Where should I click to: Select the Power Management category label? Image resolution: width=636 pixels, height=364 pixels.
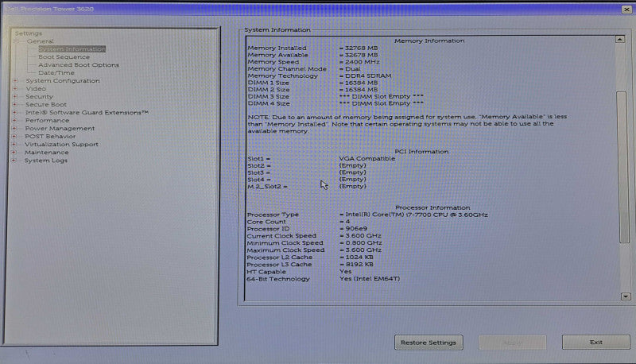coord(60,128)
